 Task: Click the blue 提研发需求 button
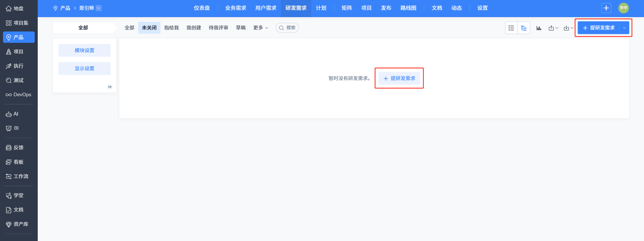599,28
